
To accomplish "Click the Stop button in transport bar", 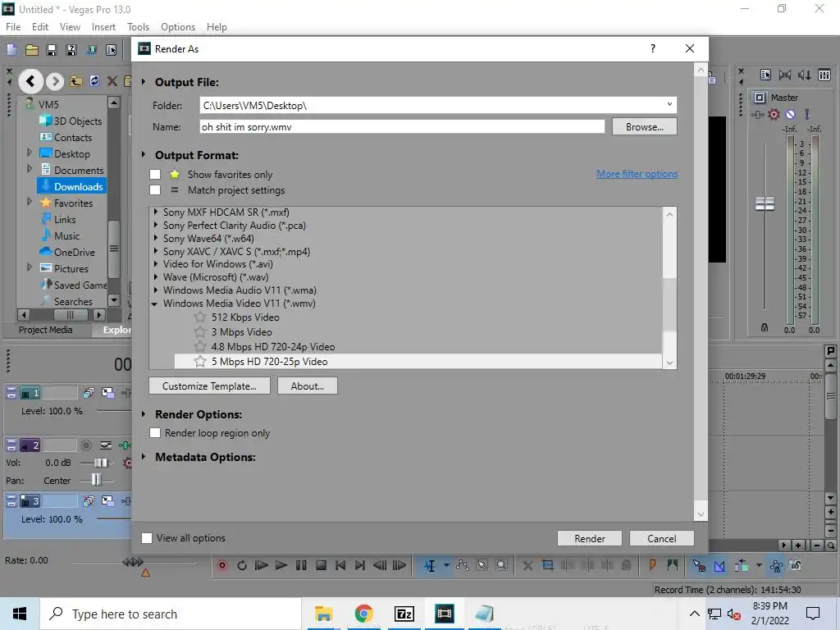I will pos(321,565).
